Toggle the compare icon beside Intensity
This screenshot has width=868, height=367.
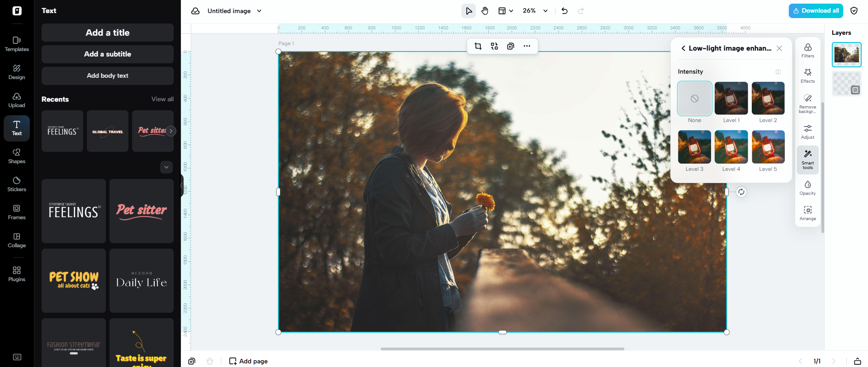pyautogui.click(x=778, y=72)
